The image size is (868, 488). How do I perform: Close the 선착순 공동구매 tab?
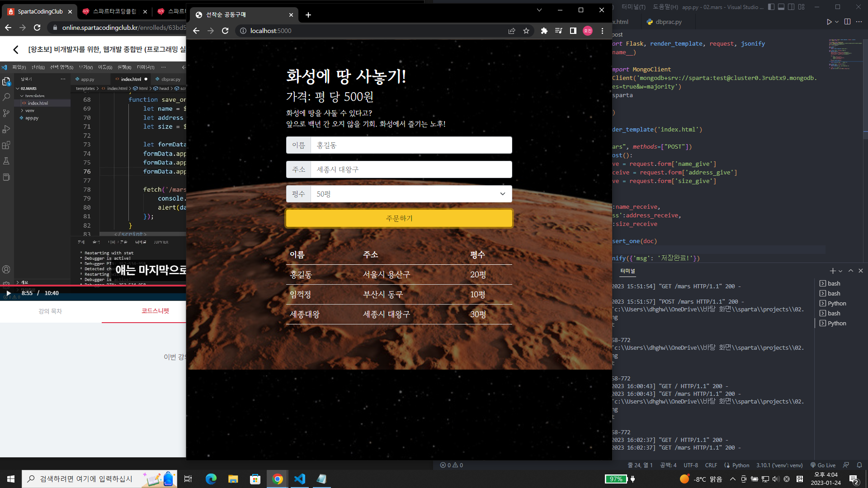[x=291, y=15]
